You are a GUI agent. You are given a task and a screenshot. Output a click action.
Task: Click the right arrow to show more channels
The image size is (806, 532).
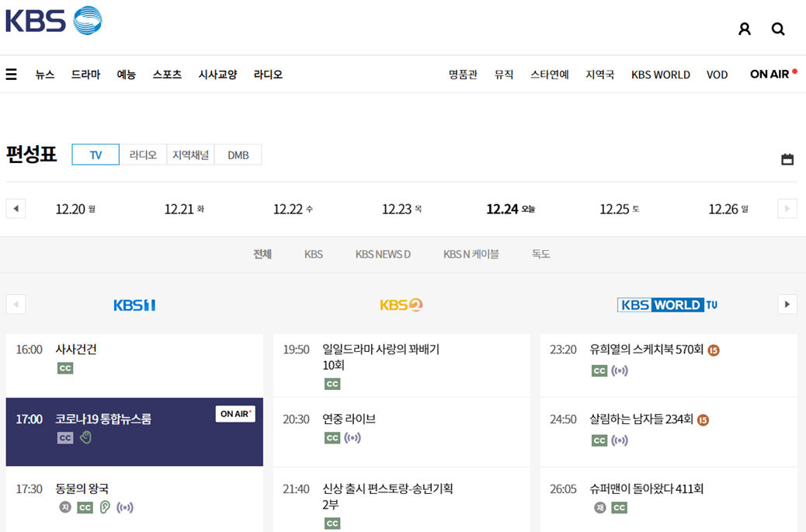click(x=787, y=303)
